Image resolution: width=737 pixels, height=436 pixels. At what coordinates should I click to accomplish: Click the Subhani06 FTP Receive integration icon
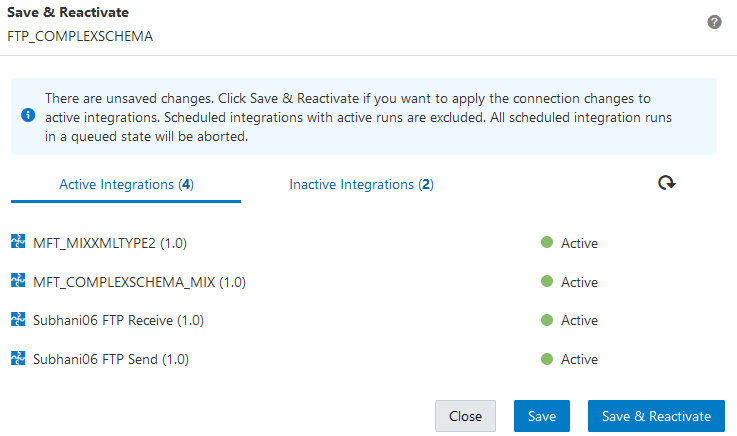tap(18, 320)
